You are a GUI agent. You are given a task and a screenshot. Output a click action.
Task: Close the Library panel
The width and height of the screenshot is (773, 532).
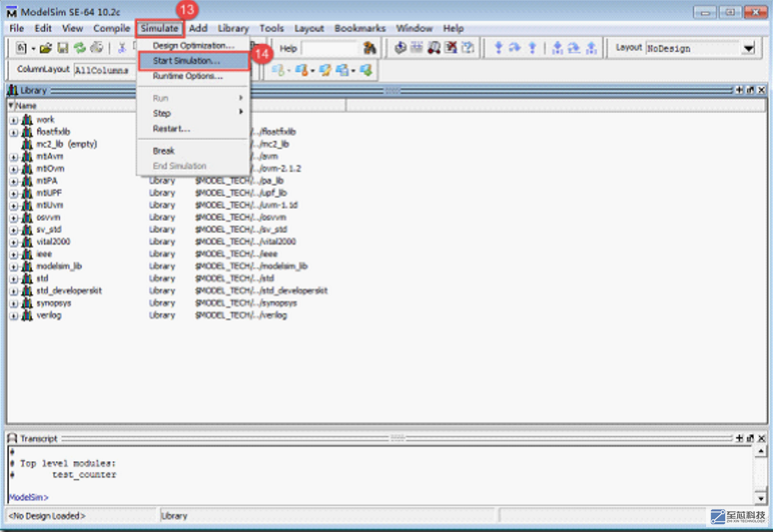click(x=761, y=90)
